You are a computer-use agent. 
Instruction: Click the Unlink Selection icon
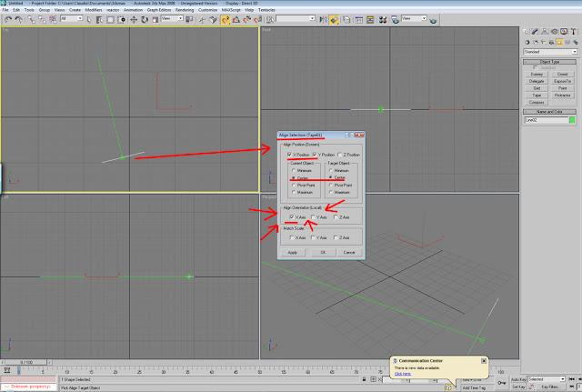coord(42,19)
